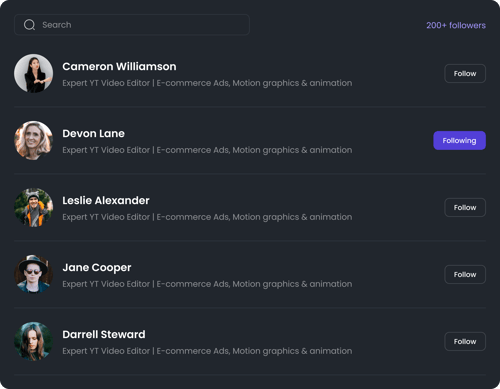The width and height of the screenshot is (500, 389).
Task: View Leslie Alexander's avatar photo
Action: coord(33,207)
